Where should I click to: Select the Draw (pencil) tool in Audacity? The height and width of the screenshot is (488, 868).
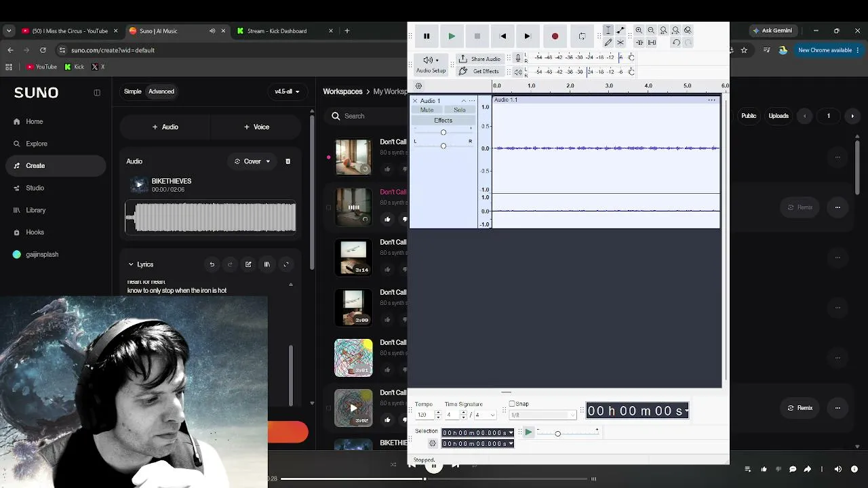pos(608,43)
